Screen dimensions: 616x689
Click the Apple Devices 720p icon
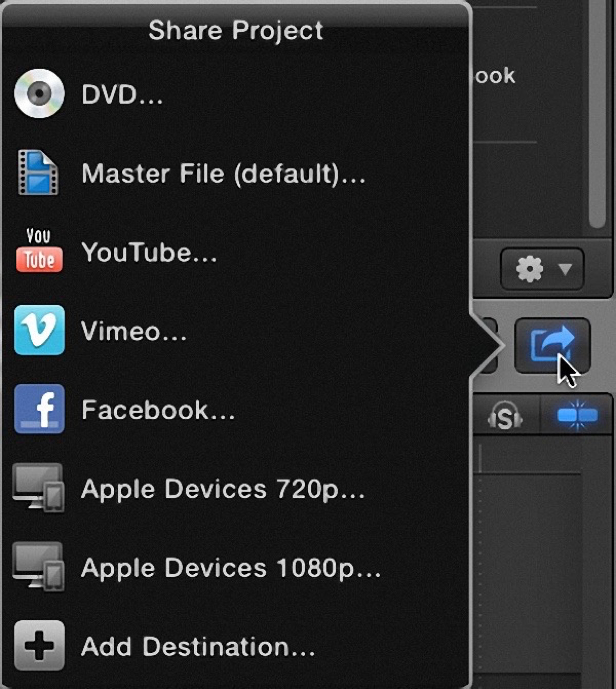click(x=38, y=488)
